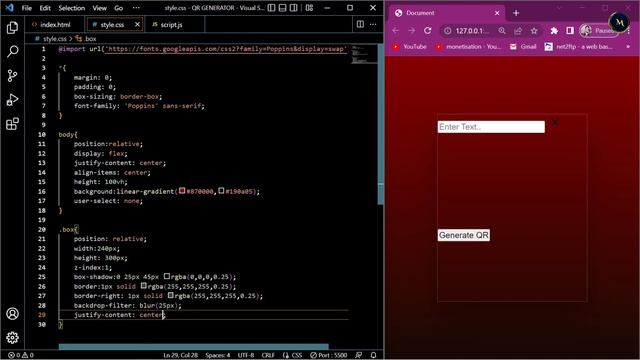Viewport: 640px width, 360px height.
Task: Open Gmail bookmark
Action: point(523,47)
